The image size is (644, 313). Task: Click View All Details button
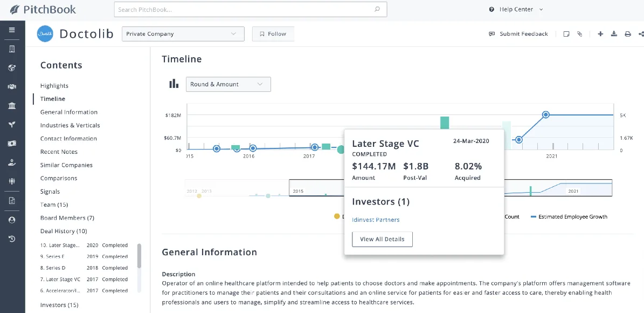pyautogui.click(x=382, y=239)
